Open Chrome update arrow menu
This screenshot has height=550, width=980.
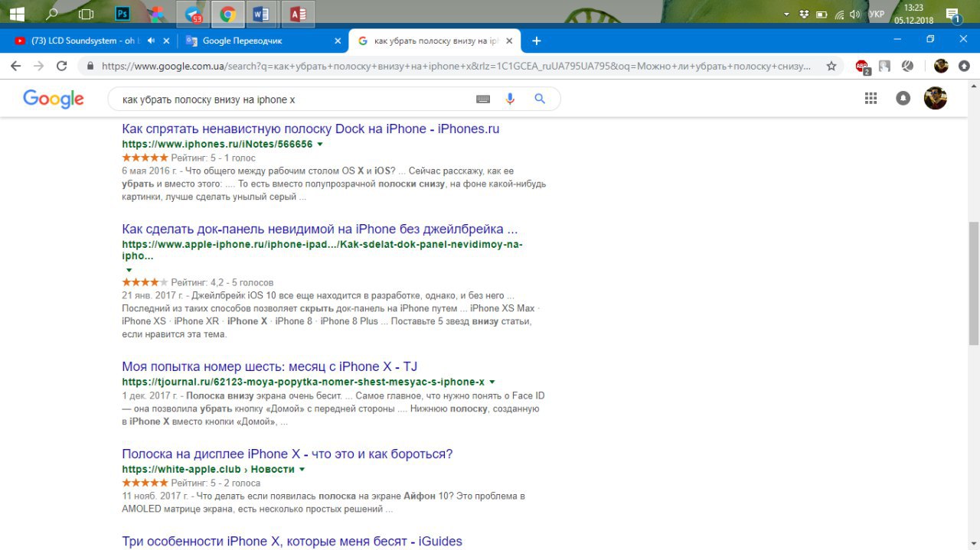pyautogui.click(x=964, y=67)
